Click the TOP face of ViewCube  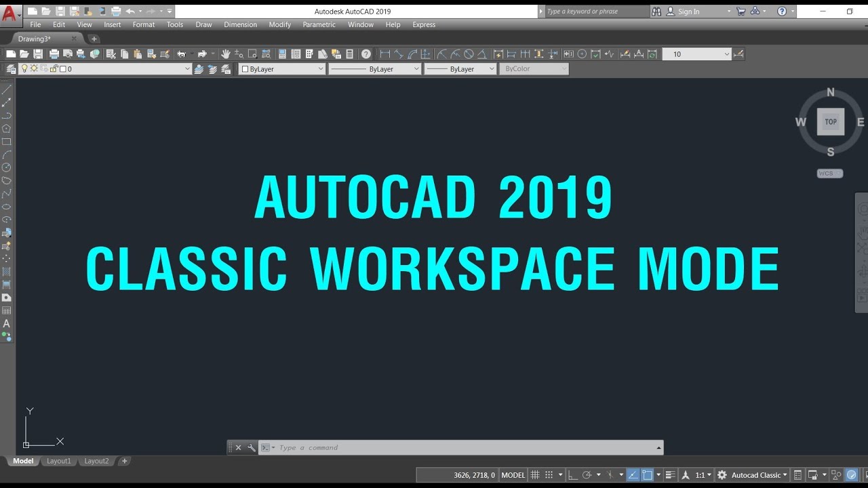[831, 122]
